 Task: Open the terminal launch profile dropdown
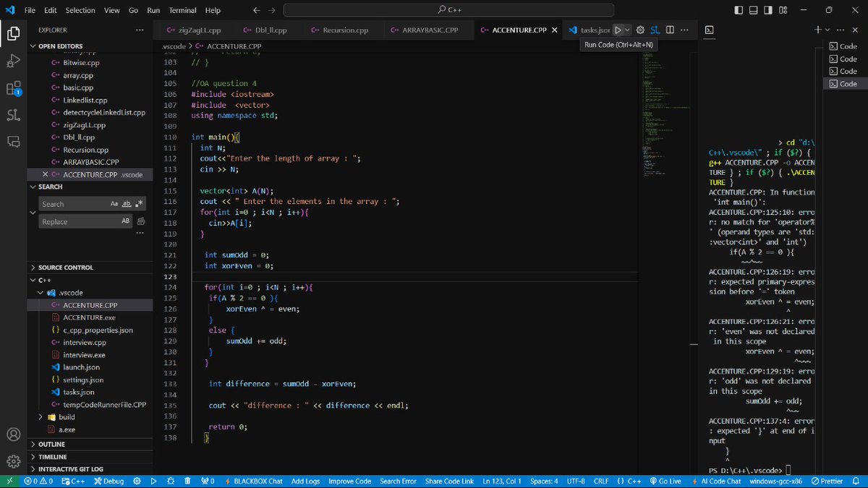pos(827,30)
